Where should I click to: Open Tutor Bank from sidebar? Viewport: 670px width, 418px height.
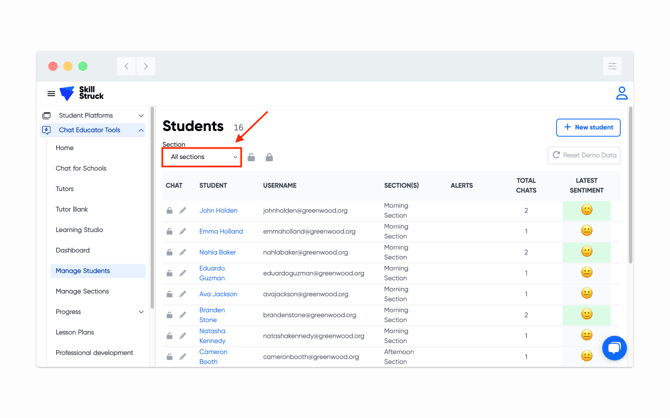point(72,209)
